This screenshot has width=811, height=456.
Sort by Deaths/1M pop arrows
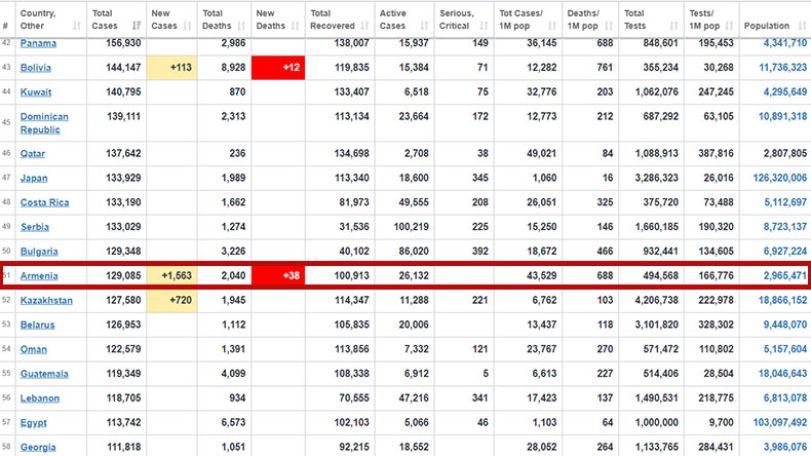(x=609, y=26)
